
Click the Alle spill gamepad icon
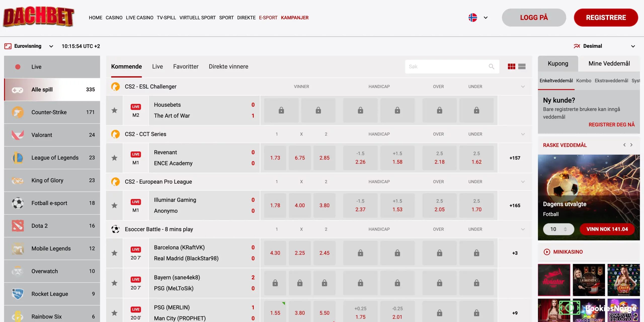tap(18, 90)
